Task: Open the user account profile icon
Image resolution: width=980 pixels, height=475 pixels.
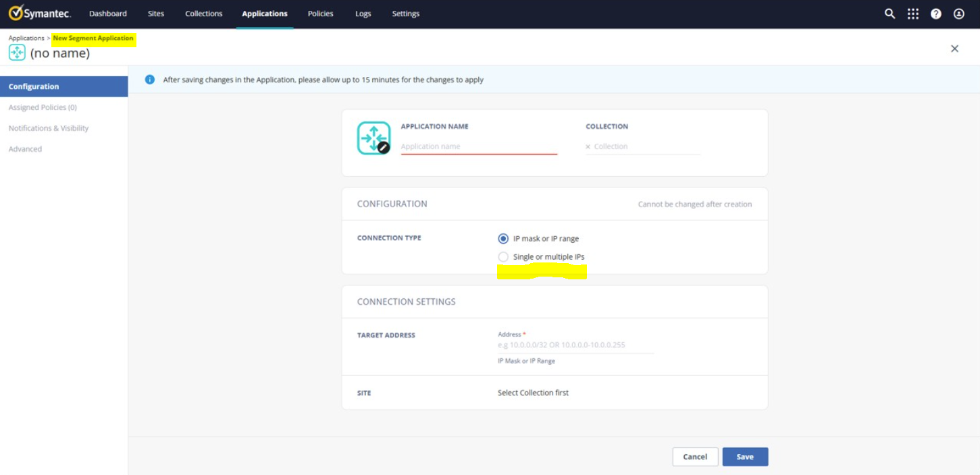Action: tap(958, 13)
